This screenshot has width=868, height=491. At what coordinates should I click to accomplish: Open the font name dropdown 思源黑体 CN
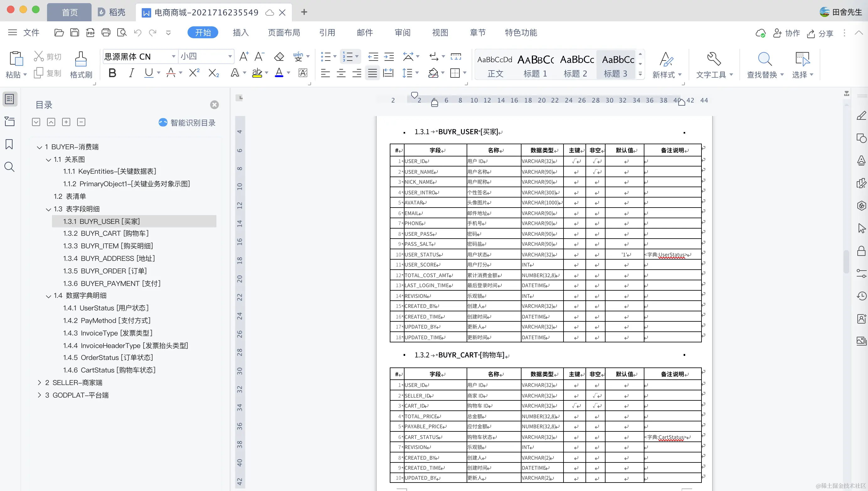point(173,56)
